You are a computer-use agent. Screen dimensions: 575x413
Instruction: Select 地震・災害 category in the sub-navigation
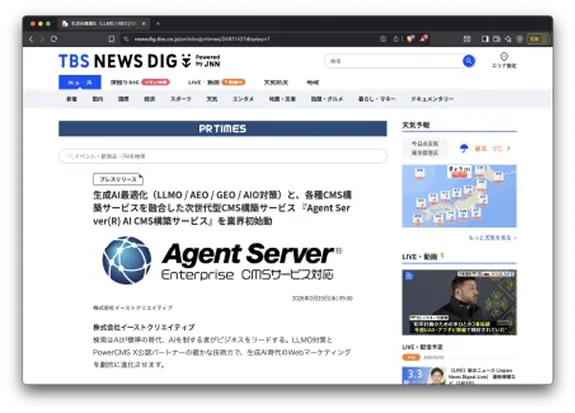click(282, 99)
